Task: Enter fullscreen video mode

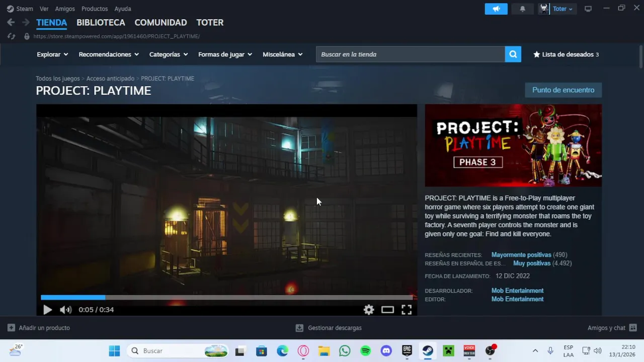Action: tap(407, 310)
